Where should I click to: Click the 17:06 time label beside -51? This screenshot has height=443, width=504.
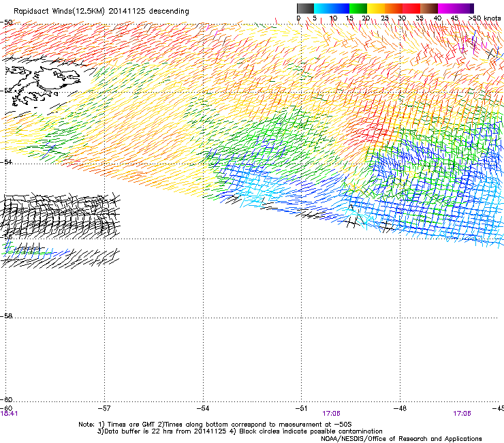(332, 414)
